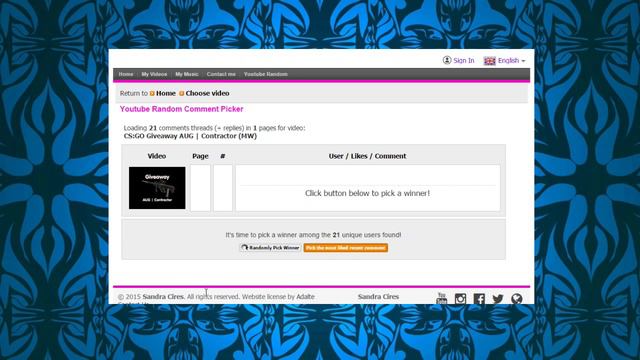Open the My Videos menu item
Image resolution: width=640 pixels, height=360 pixels.
point(154,74)
